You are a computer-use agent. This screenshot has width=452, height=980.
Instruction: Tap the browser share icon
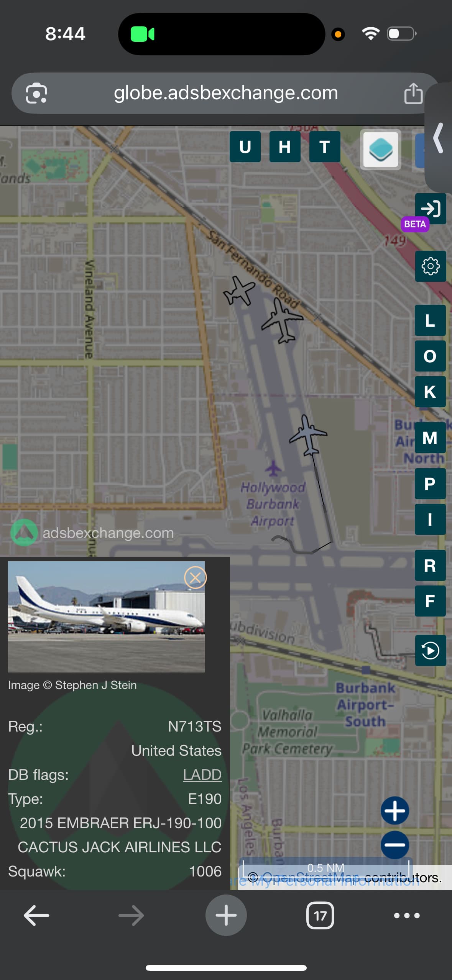pyautogui.click(x=413, y=93)
